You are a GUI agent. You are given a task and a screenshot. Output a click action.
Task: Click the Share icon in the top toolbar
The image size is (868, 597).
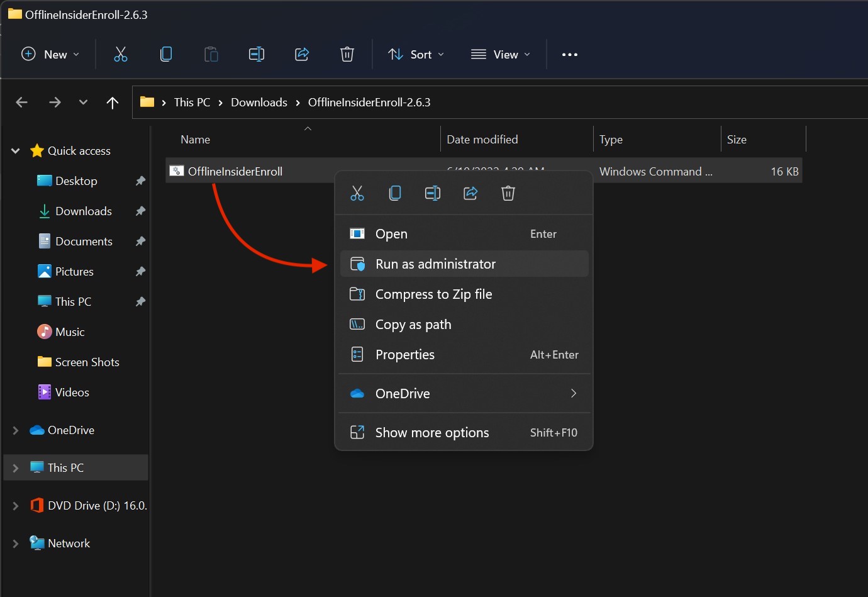pyautogui.click(x=302, y=54)
